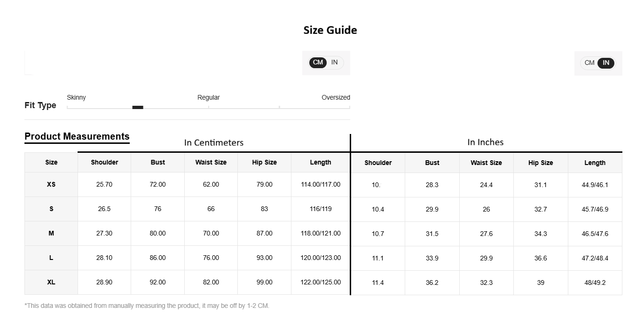
Task: Select the M size row label
Action: (51, 233)
